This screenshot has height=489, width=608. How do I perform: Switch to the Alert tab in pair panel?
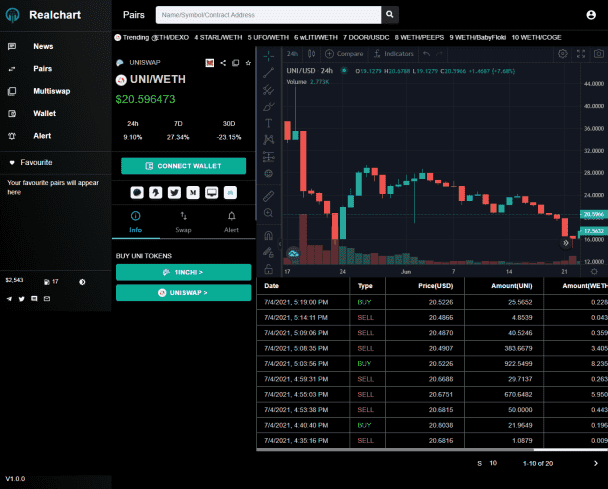click(x=231, y=222)
